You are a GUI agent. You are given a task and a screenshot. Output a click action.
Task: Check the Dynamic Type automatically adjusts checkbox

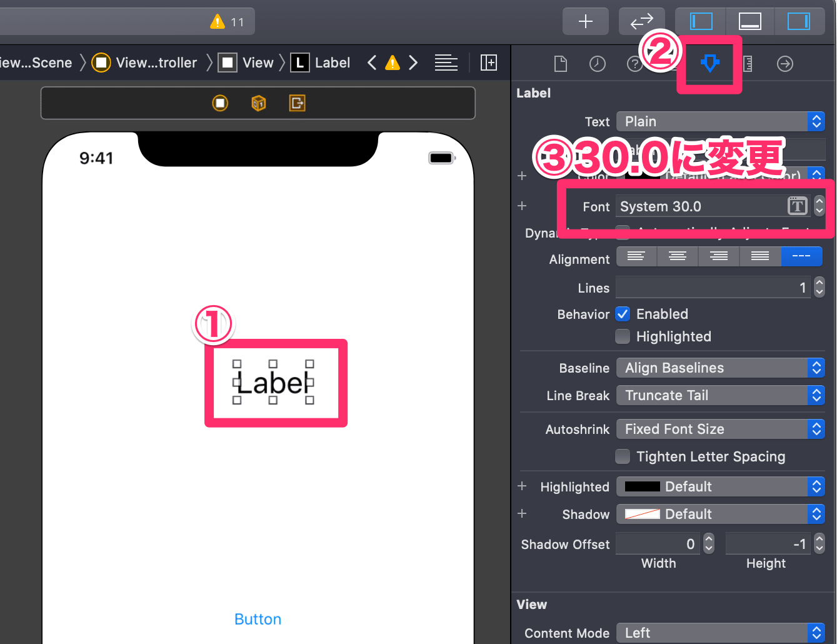coord(623,232)
